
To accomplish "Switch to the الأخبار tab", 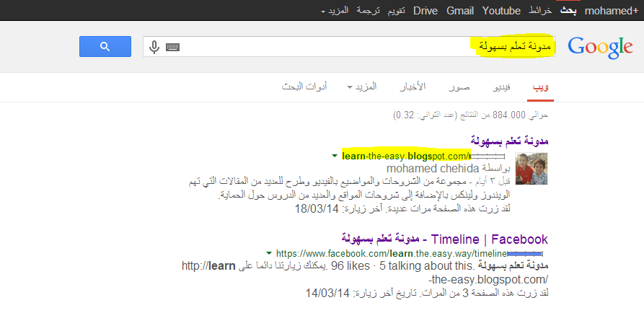I will tap(413, 87).
